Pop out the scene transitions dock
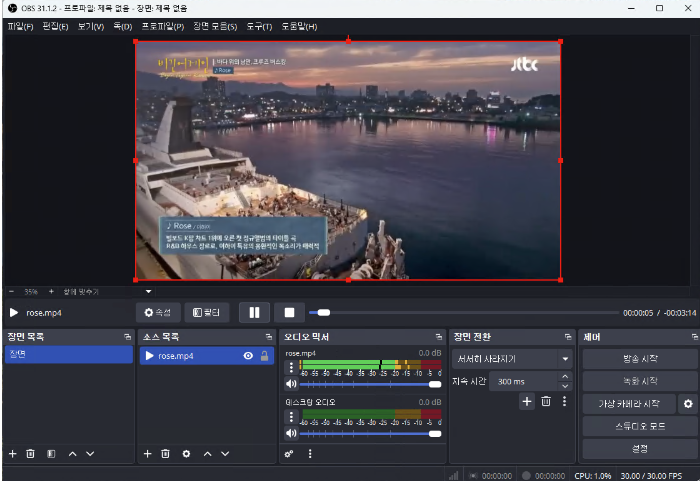 click(x=568, y=337)
